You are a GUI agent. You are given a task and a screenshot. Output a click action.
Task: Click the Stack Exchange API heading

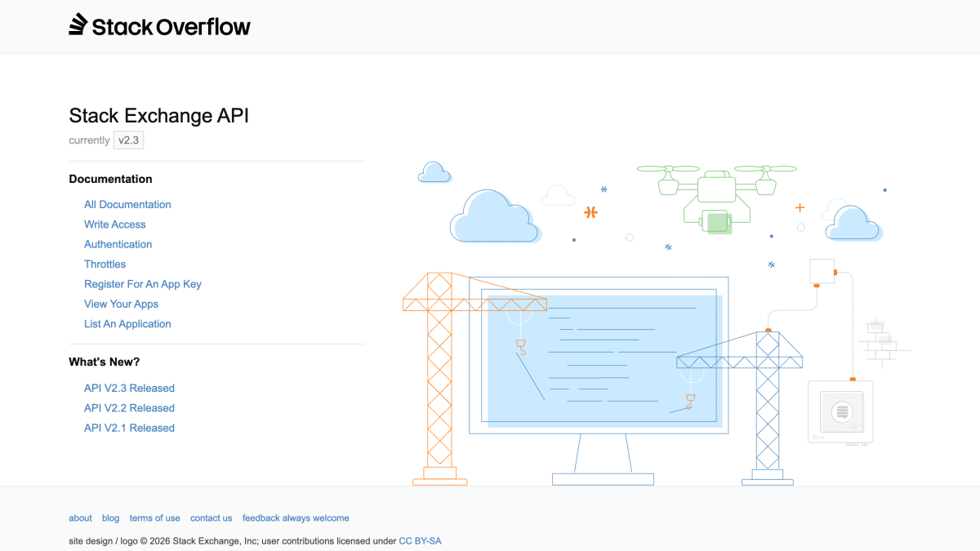[x=158, y=116]
